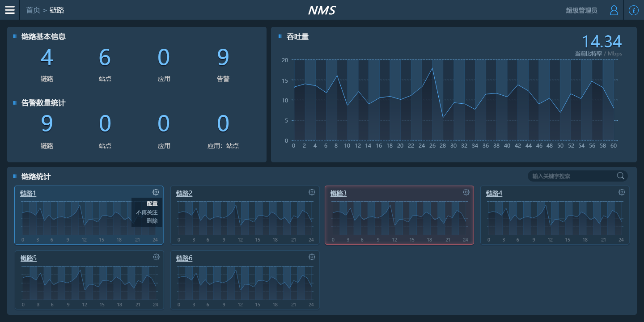Open settings gear for 链路2
The image size is (644, 322).
[312, 192]
